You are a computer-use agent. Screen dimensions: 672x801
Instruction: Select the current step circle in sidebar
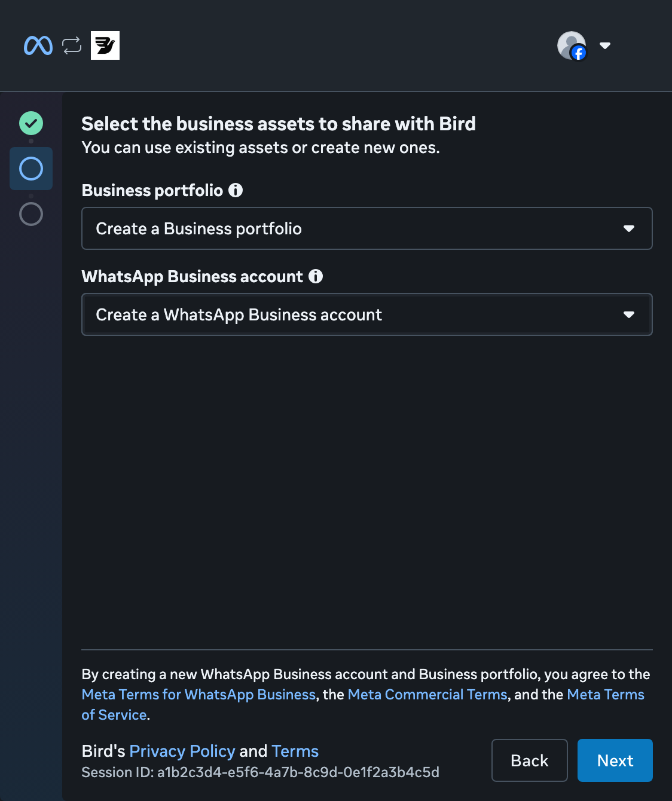pyautogui.click(x=31, y=169)
